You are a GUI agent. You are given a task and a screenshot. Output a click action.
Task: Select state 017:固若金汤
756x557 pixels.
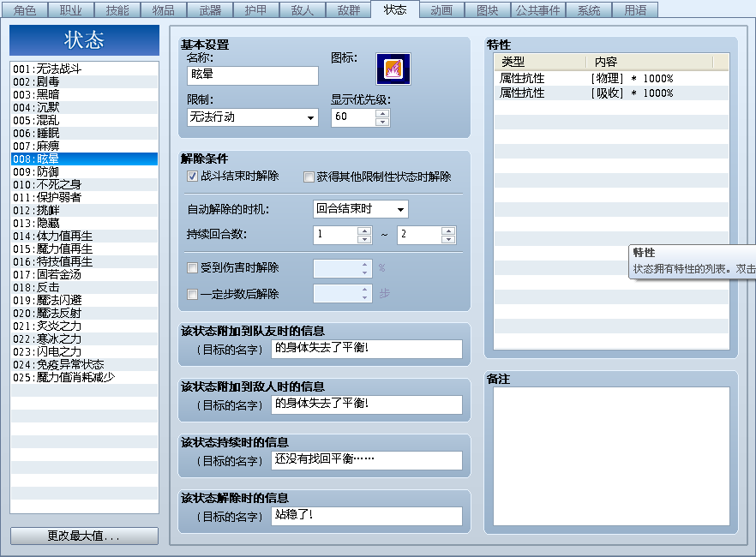84,275
